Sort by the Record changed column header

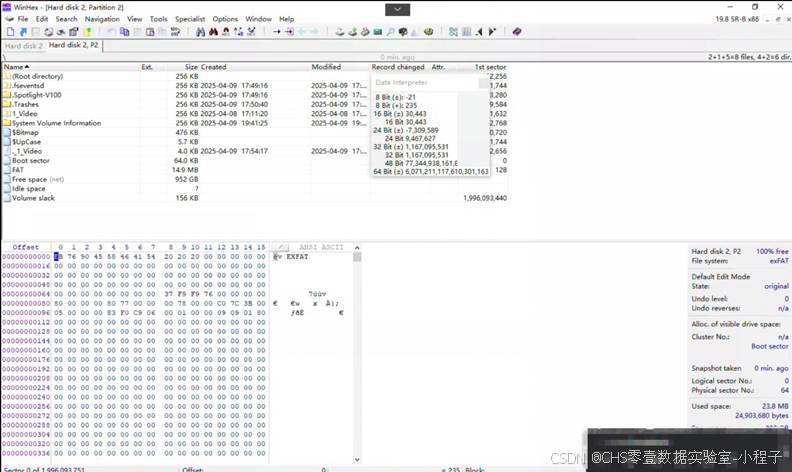tap(398, 67)
